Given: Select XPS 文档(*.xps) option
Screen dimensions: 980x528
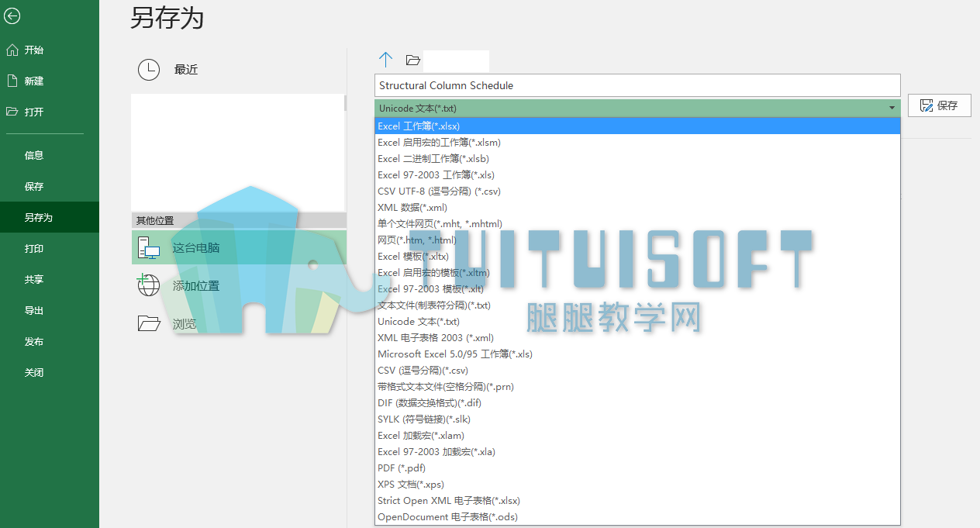Looking at the screenshot, I should tap(637, 484).
